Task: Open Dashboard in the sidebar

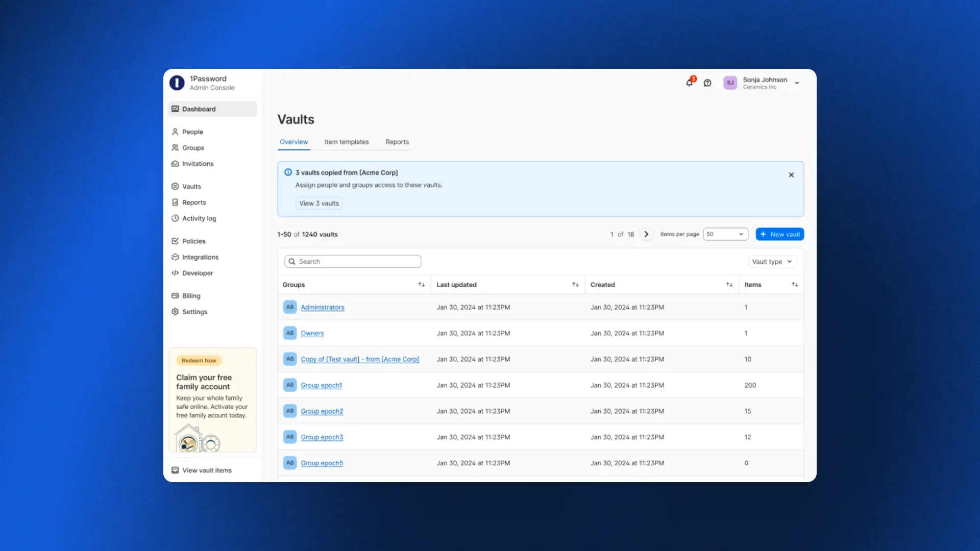Action: (212, 109)
